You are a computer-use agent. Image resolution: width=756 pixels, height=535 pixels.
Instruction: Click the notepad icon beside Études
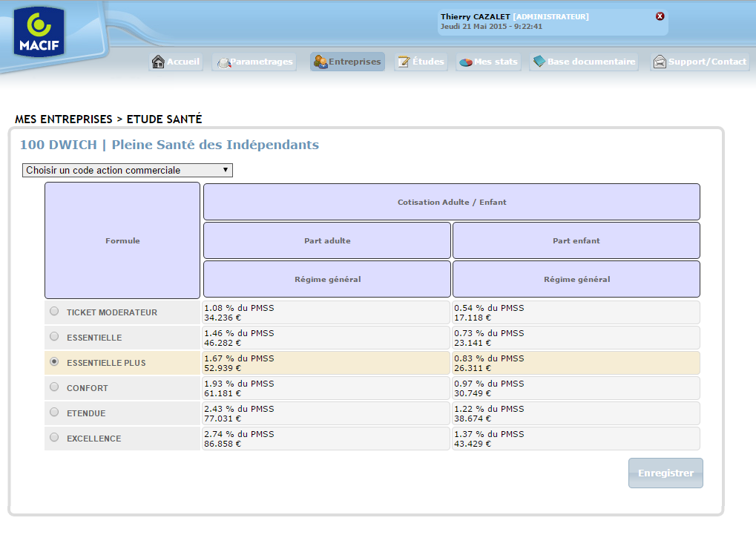point(404,62)
